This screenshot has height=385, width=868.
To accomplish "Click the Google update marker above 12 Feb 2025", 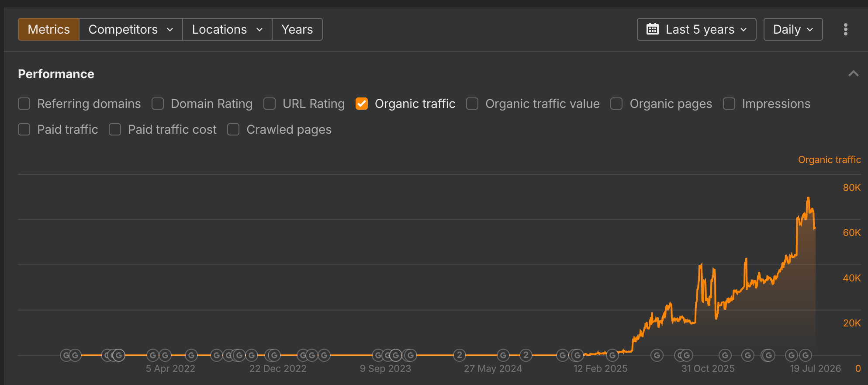I will coord(612,355).
